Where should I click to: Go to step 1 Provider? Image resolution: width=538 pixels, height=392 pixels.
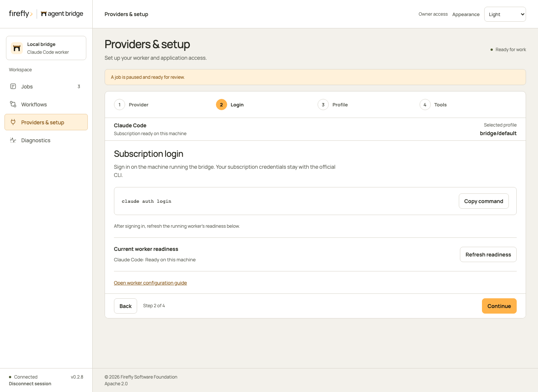(x=131, y=105)
